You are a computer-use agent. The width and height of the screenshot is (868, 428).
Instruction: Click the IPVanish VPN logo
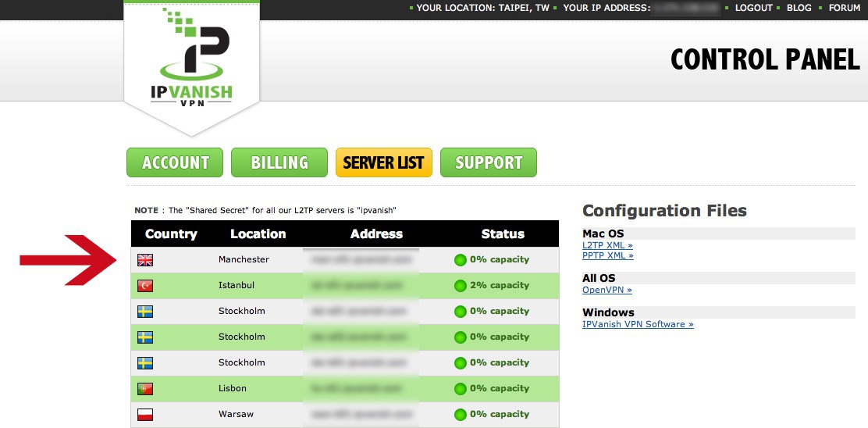coord(191,58)
